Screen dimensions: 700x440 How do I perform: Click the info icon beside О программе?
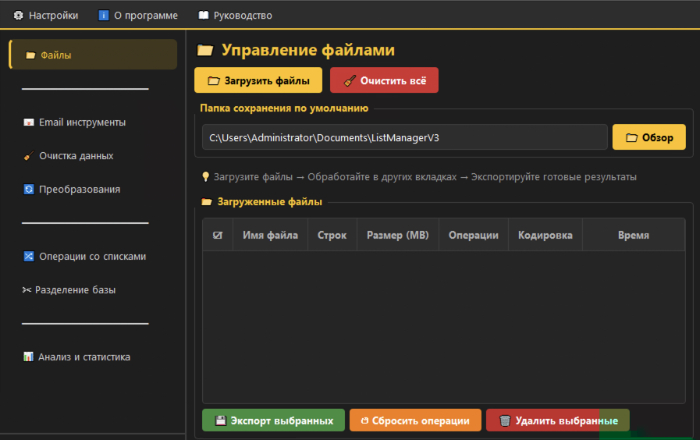click(103, 16)
